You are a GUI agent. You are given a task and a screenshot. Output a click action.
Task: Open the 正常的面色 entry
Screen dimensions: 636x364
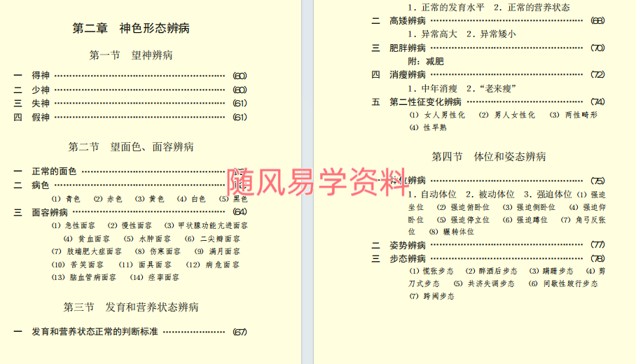click(x=54, y=171)
